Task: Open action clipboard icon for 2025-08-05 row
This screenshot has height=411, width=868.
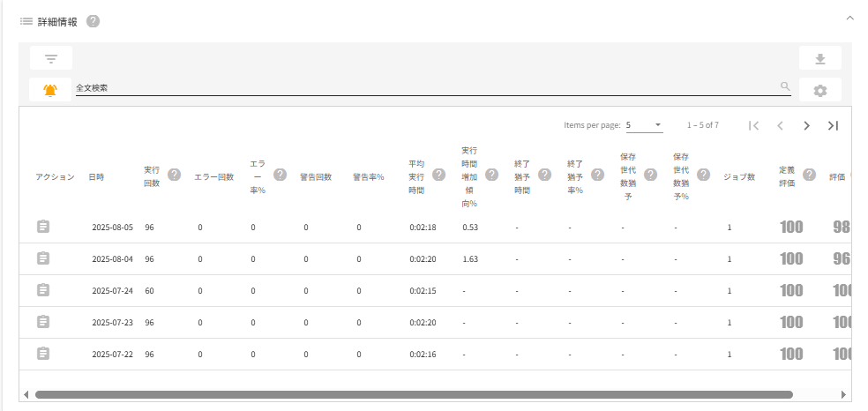Action: pyautogui.click(x=43, y=227)
